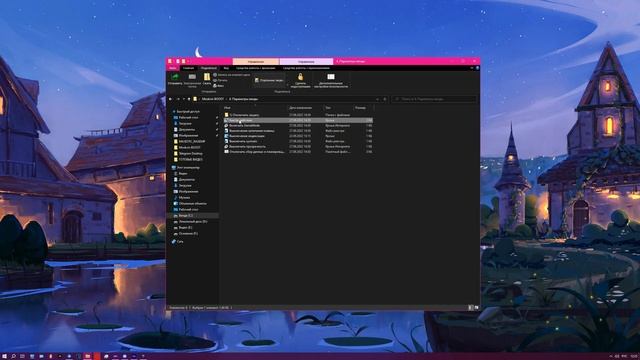
Task: Open the address bar history dropdown
Action: [x=377, y=99]
